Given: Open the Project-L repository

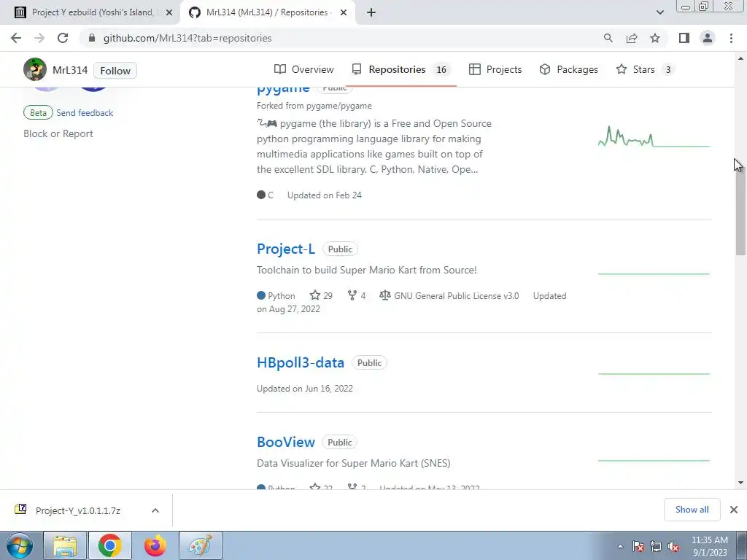Looking at the screenshot, I should 286,249.
